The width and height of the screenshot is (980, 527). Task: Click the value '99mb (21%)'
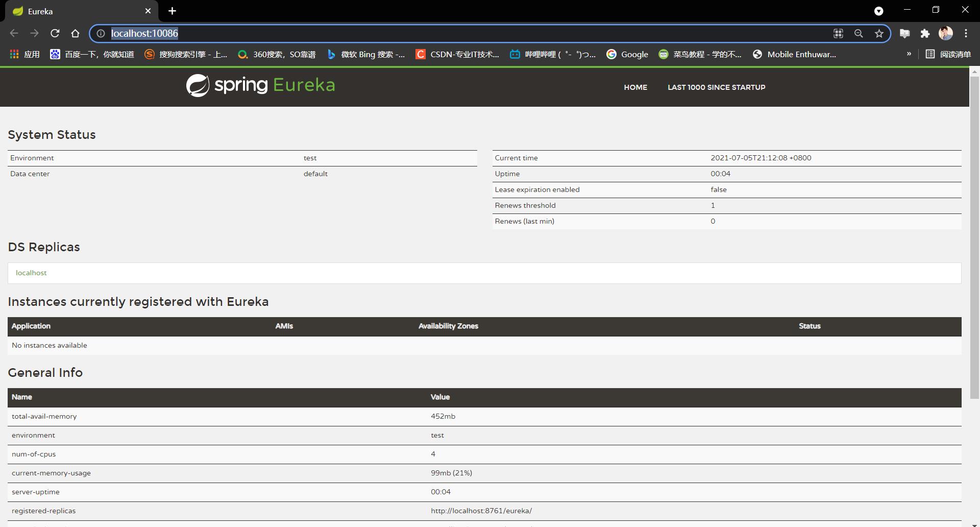pos(451,473)
